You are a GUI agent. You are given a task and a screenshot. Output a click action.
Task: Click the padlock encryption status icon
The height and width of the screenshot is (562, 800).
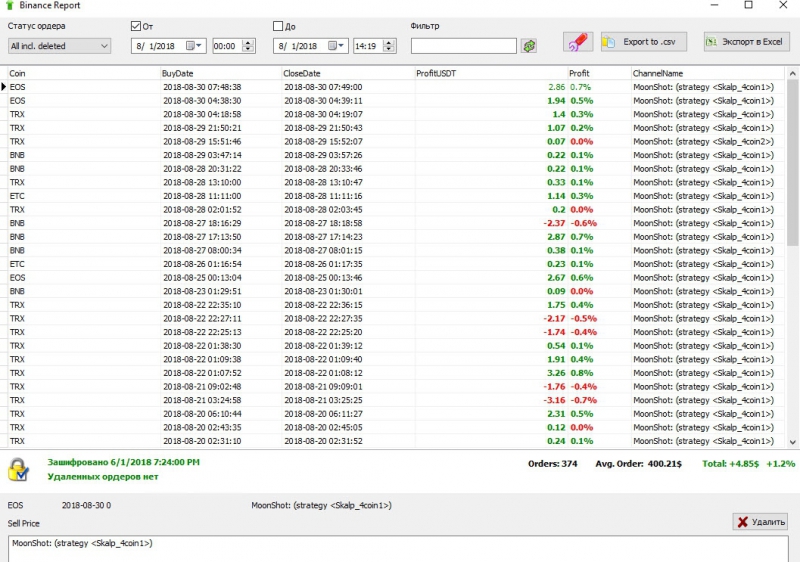[18, 469]
